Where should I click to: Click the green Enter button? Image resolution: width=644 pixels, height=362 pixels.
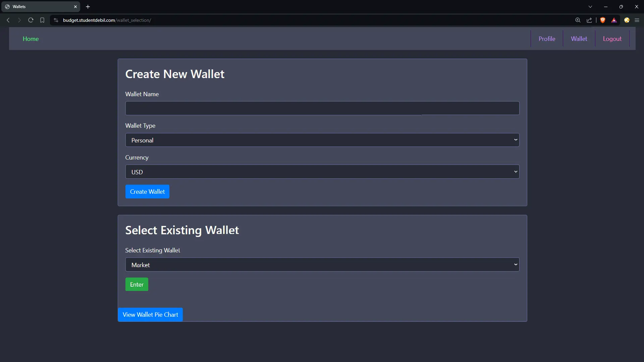pos(137,285)
